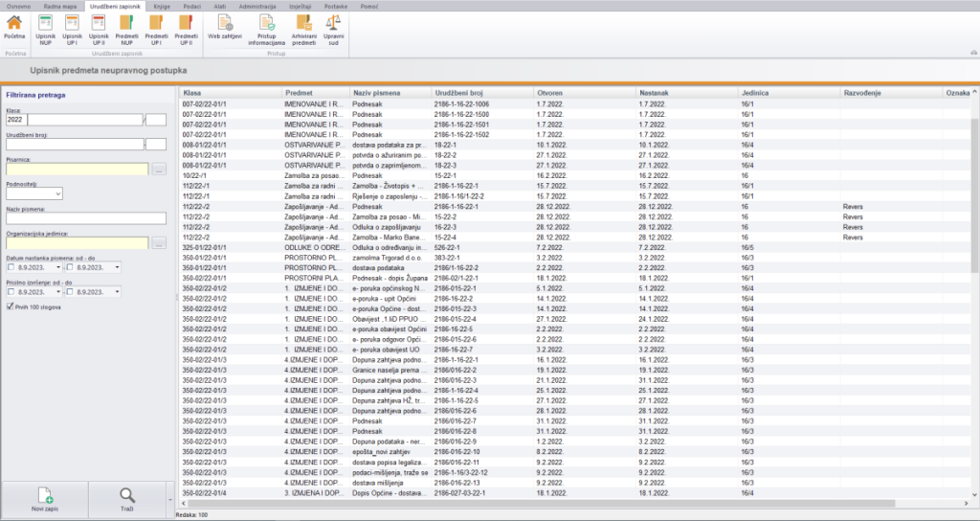The height and width of the screenshot is (521, 980).
Task: Open Upisnik NUP register
Action: pyautogui.click(x=46, y=30)
